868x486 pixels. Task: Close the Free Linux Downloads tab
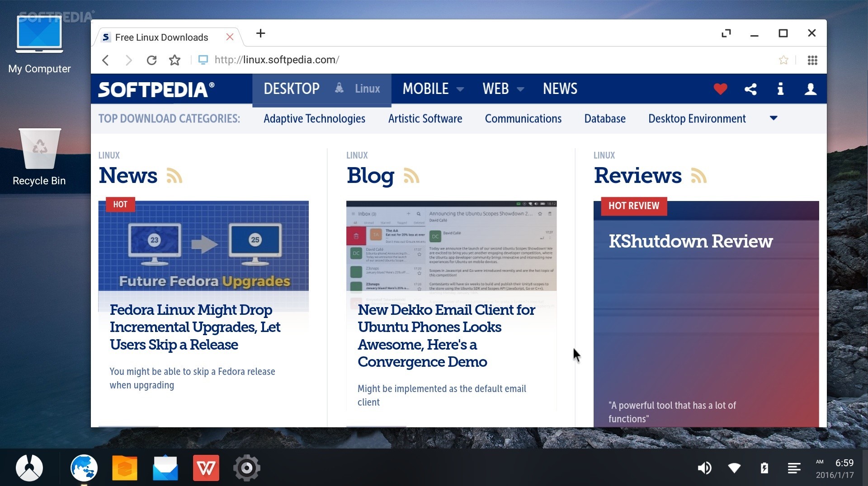tap(230, 37)
